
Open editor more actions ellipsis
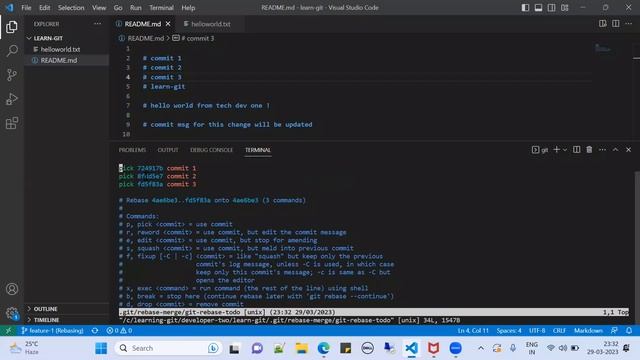click(x=629, y=24)
